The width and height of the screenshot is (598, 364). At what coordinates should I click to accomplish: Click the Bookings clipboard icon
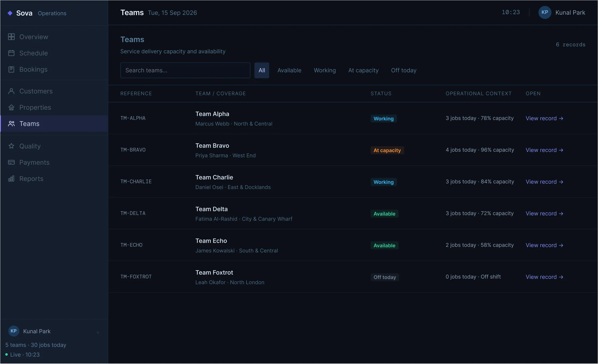[11, 70]
